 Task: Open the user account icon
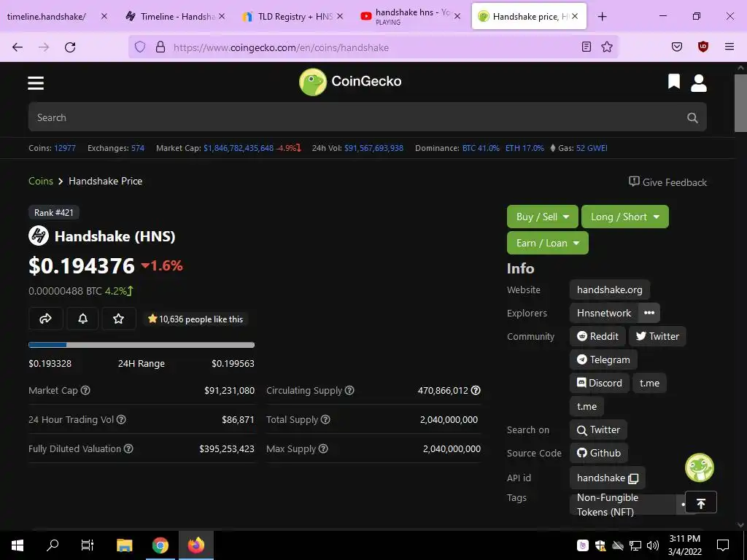[x=698, y=83]
